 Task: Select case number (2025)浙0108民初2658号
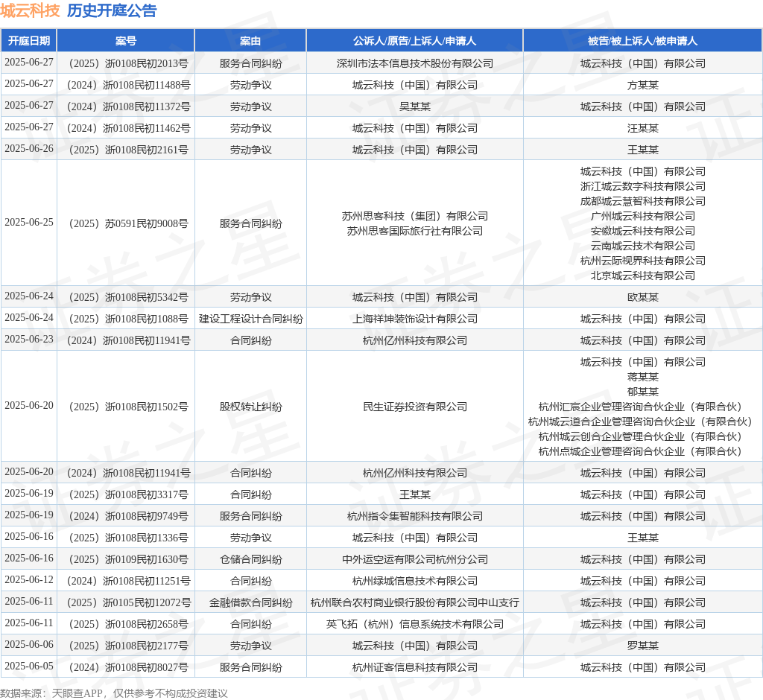(x=125, y=624)
